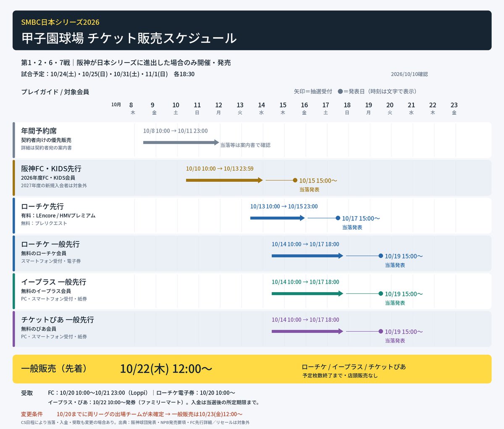
Task: Click the 10/8 10:00 → 10/11 23:00 period label
Action: click(176, 131)
